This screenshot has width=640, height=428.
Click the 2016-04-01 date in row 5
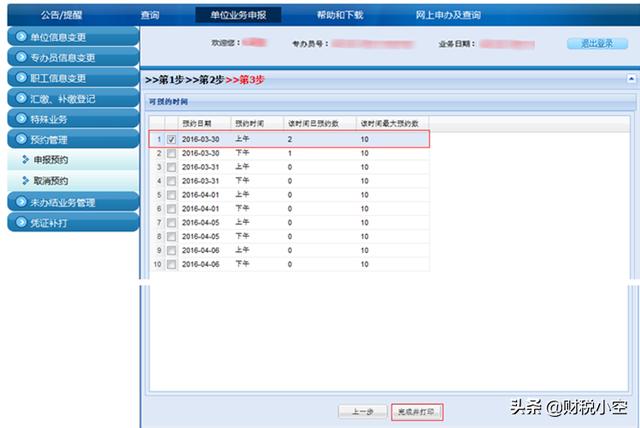click(200, 195)
